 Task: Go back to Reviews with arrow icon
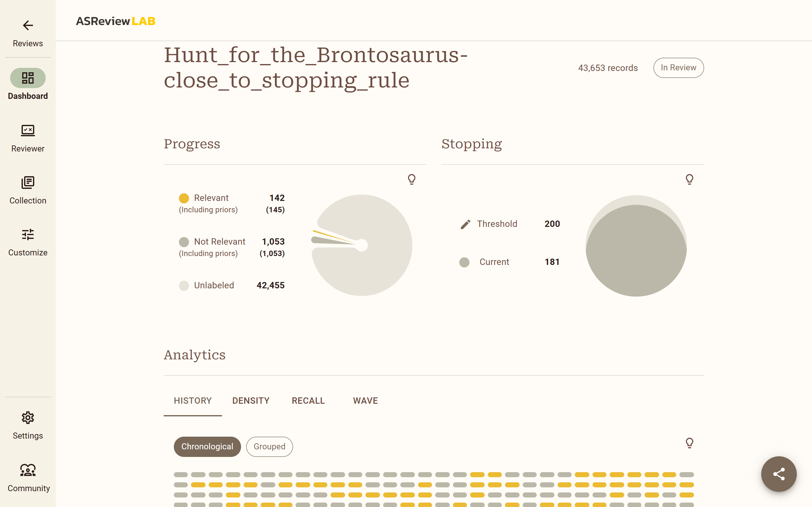[28, 25]
